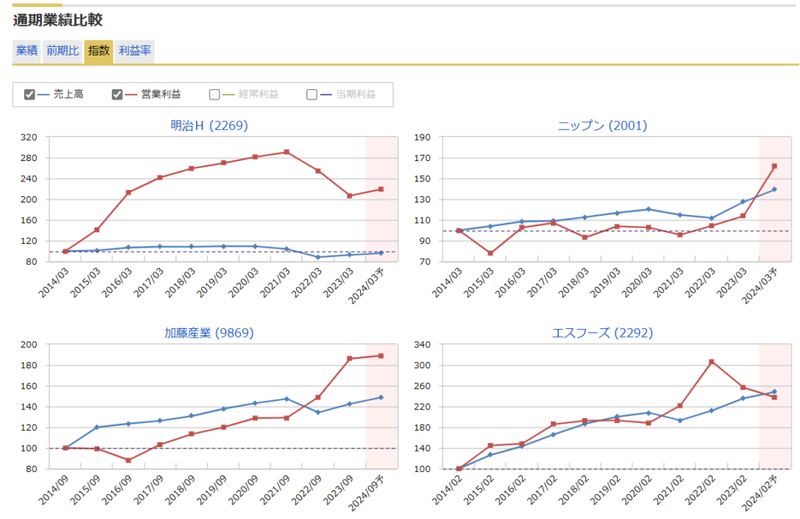Click 2024/03予 axis label in 明治H chart
The width and height of the screenshot is (800, 519).
tap(366, 286)
